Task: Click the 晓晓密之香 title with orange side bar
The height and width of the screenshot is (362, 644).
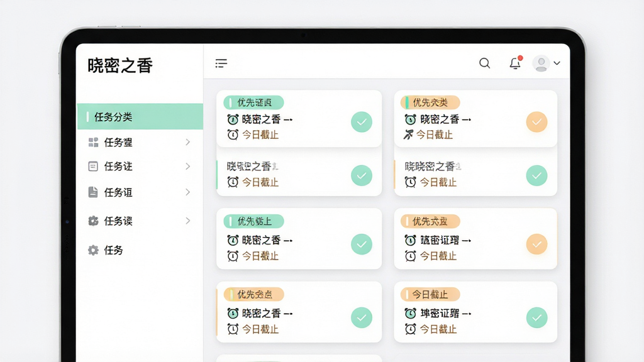Action: tap(433, 167)
